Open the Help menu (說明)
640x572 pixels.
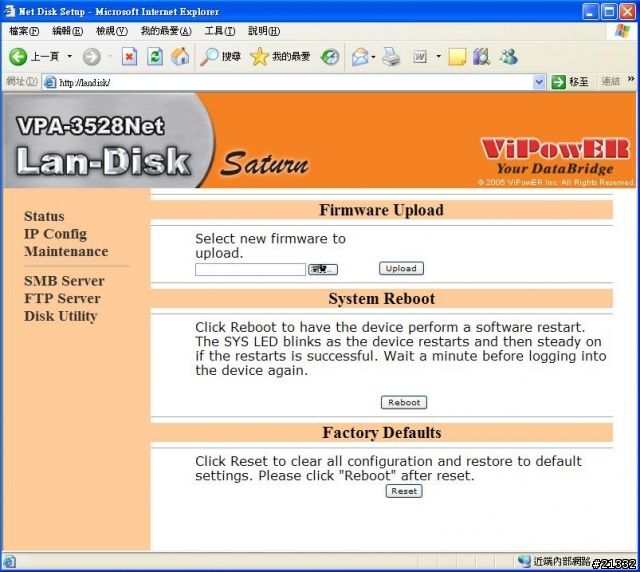coord(264,31)
